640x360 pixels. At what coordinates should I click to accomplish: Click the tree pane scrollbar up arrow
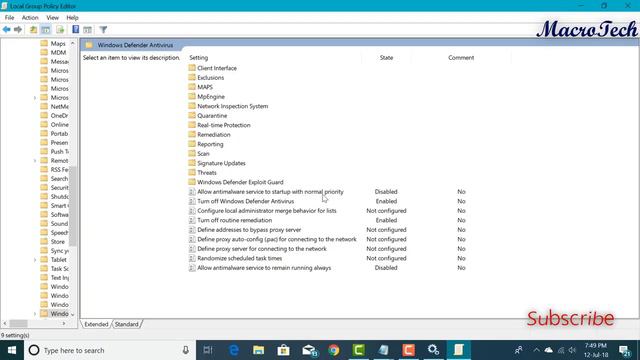tap(73, 43)
